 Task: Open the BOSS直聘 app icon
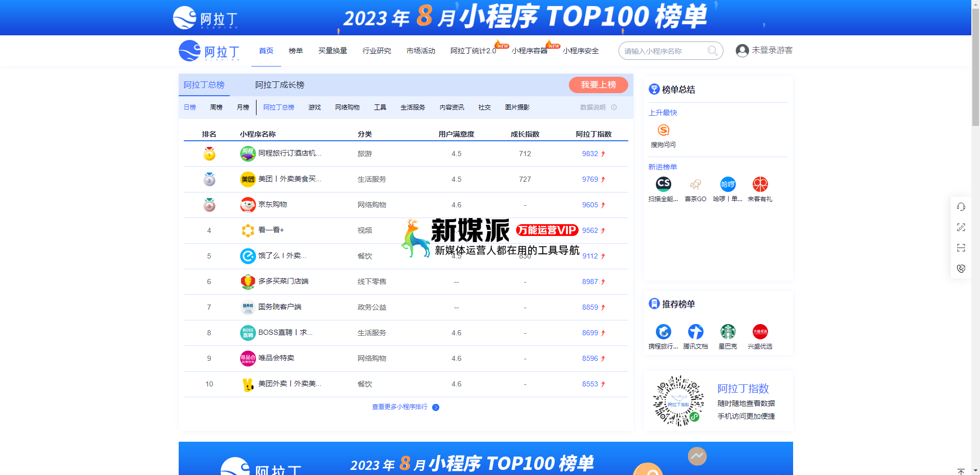pos(248,333)
